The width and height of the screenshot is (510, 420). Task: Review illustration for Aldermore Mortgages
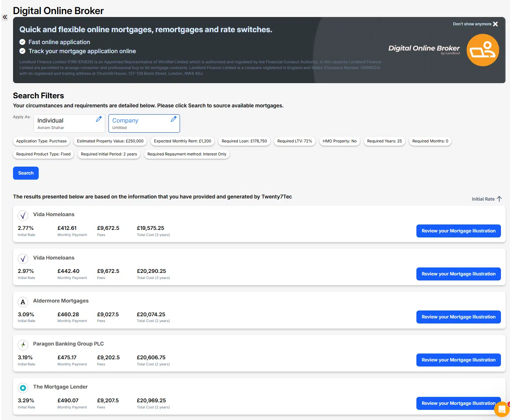point(458,317)
